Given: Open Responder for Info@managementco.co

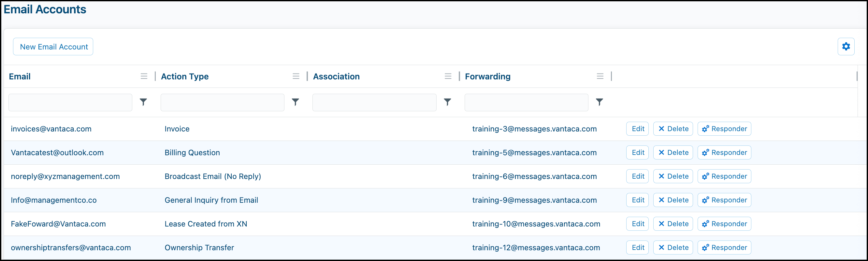Looking at the screenshot, I should click(724, 200).
